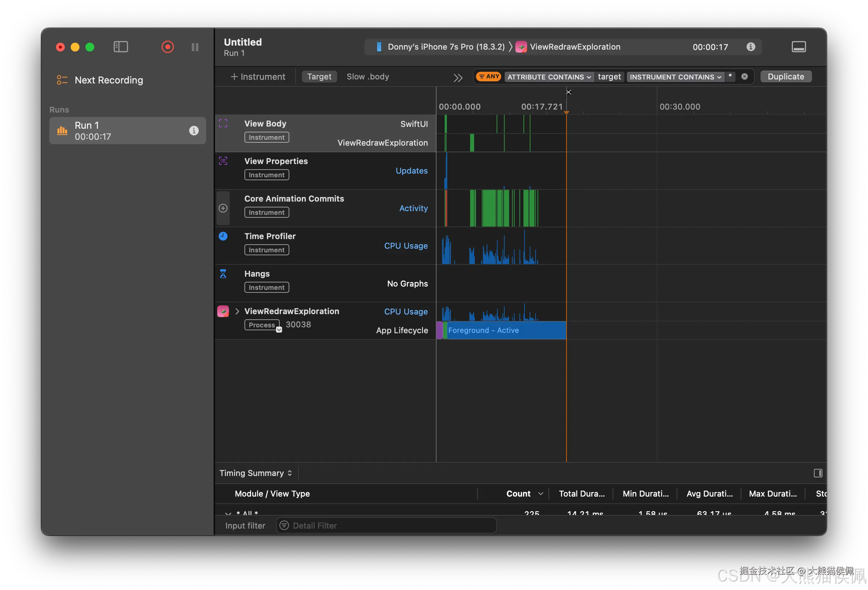Click the red Record button
This screenshot has width=868, height=590.
click(167, 47)
